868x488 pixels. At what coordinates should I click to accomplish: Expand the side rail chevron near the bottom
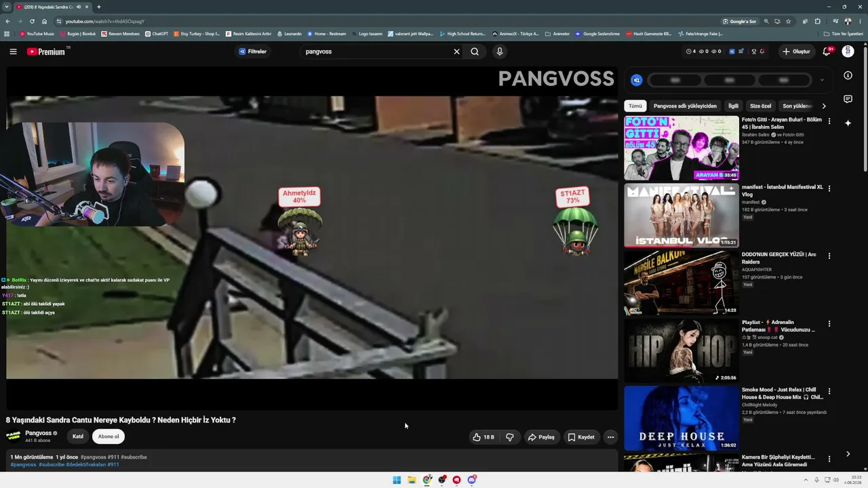[848, 454]
